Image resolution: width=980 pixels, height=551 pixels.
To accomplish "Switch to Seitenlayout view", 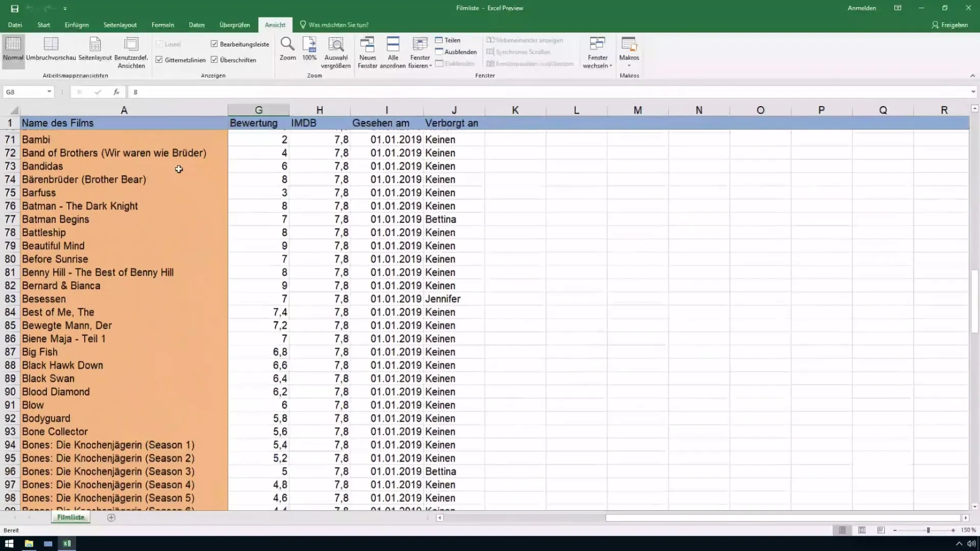I will 95,49.
